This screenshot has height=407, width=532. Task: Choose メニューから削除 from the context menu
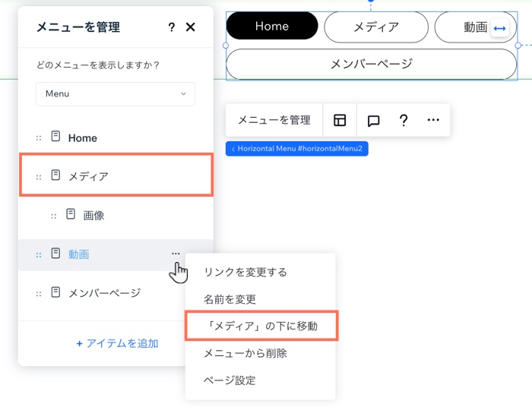click(x=260, y=353)
